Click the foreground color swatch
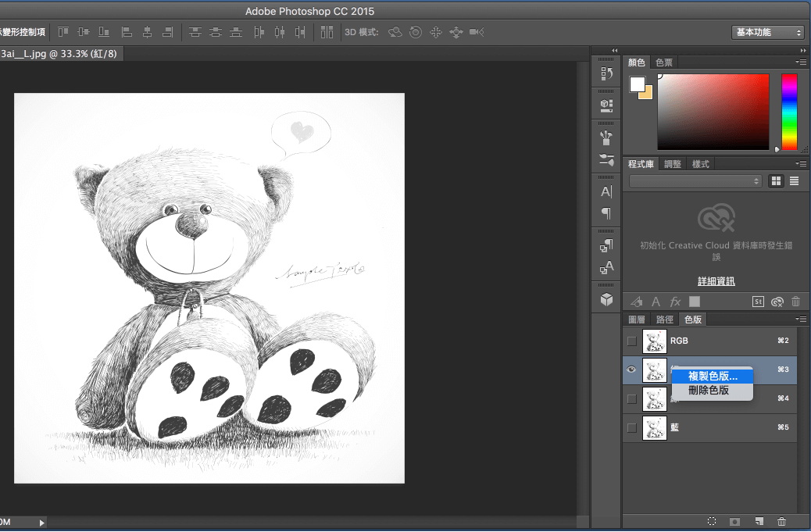The width and height of the screenshot is (811, 532). [637, 84]
